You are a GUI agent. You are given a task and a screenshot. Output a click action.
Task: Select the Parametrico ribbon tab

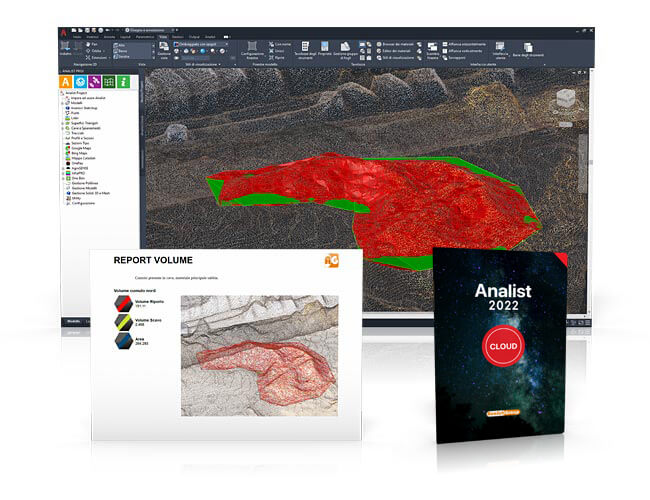coord(145,37)
